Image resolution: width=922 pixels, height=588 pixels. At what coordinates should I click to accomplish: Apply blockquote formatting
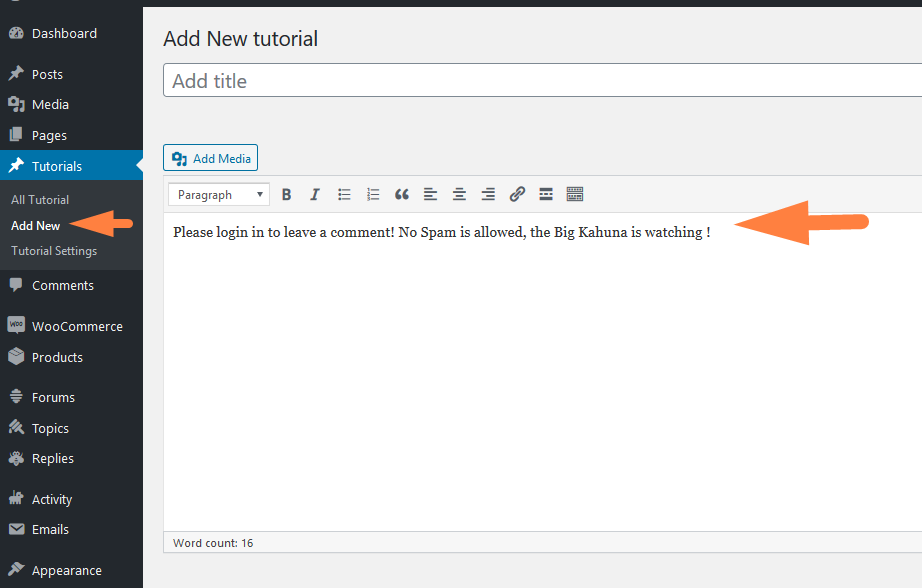point(402,195)
